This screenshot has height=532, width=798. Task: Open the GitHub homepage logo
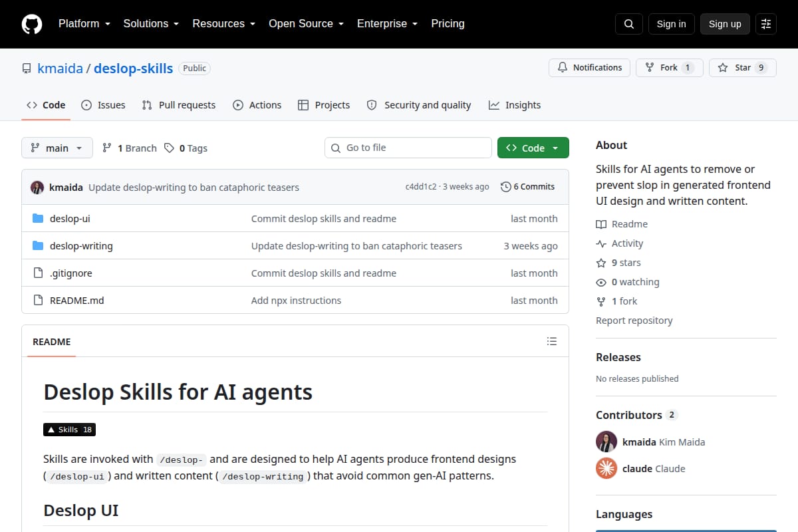click(x=32, y=24)
